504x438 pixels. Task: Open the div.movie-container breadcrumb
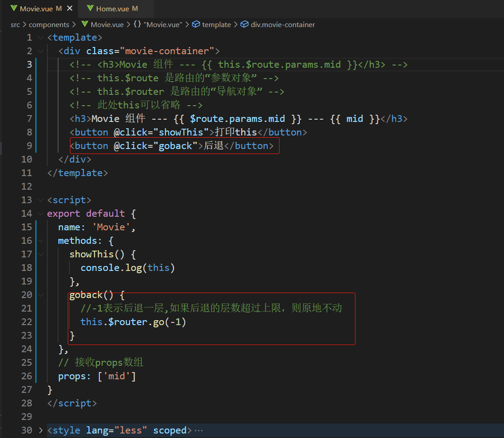coord(283,25)
